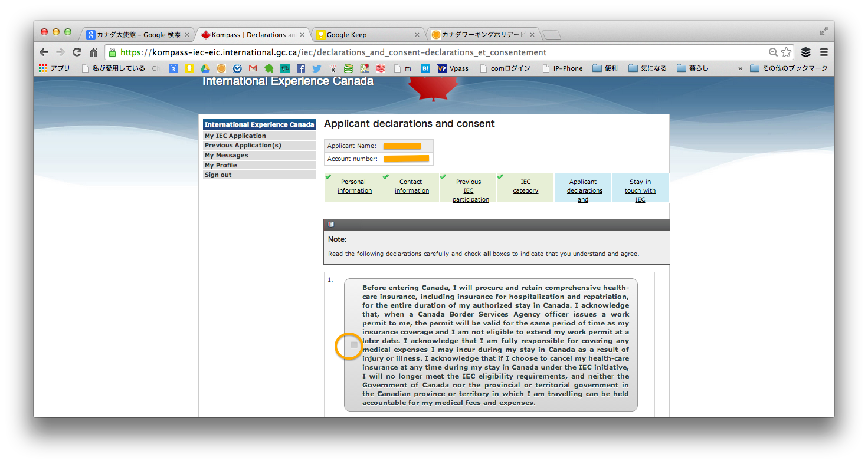868x464 pixels.
Task: Switch to the Google Keep tab
Action: click(x=366, y=35)
